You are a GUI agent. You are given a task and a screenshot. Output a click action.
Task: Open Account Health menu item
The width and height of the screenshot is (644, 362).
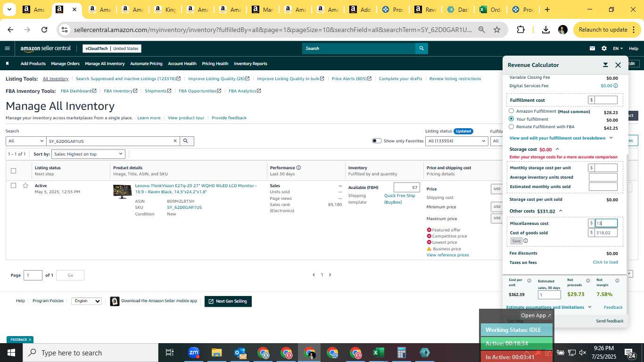tap(182, 64)
